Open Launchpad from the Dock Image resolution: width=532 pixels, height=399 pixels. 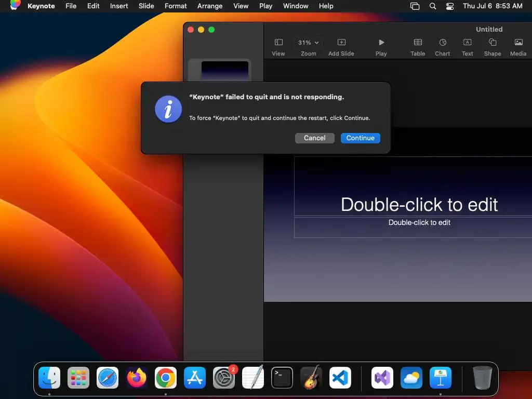point(78,378)
